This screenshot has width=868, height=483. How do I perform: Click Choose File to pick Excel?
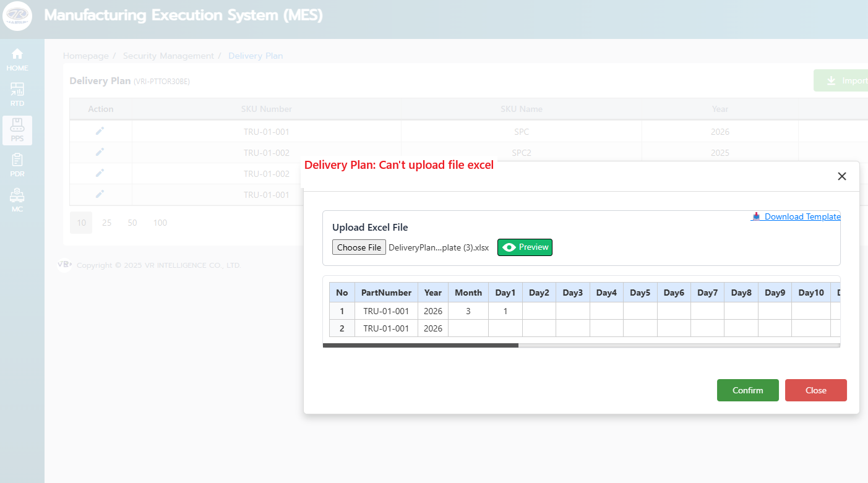[359, 247]
